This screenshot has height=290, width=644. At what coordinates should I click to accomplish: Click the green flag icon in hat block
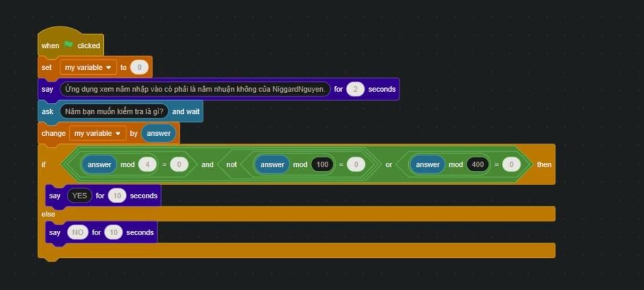[68, 45]
